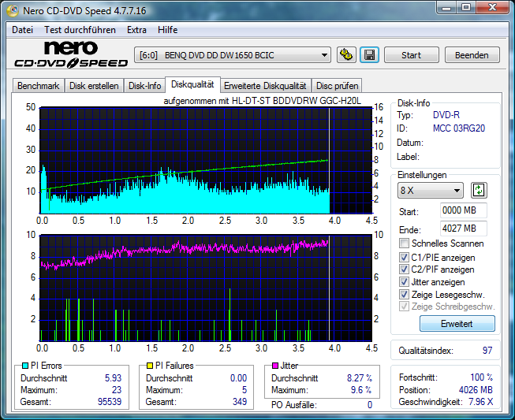Open the Datei menu
Viewport: 515px width, 420px height.
(x=23, y=30)
